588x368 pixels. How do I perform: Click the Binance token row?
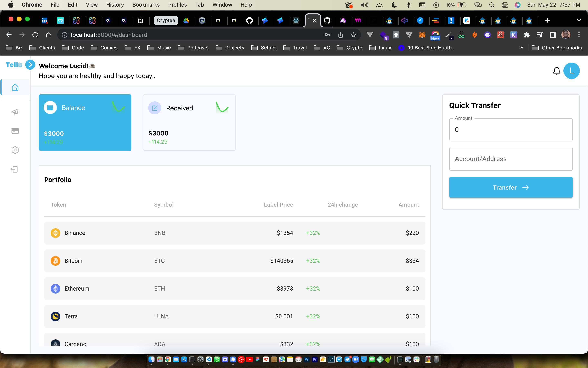click(x=234, y=233)
